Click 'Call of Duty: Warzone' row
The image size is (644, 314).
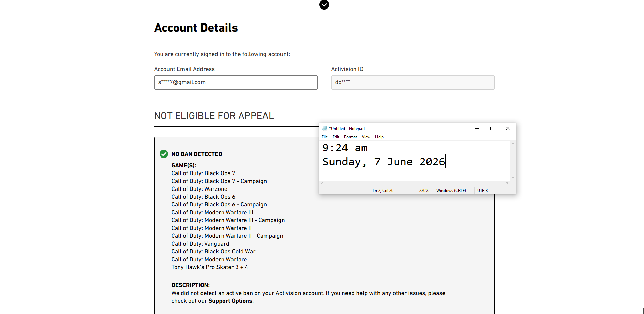click(x=199, y=189)
